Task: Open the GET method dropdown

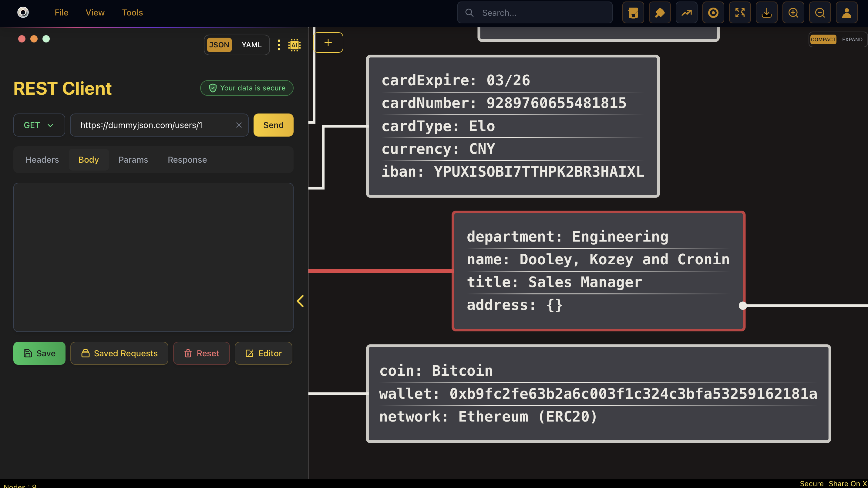Action: coord(39,125)
